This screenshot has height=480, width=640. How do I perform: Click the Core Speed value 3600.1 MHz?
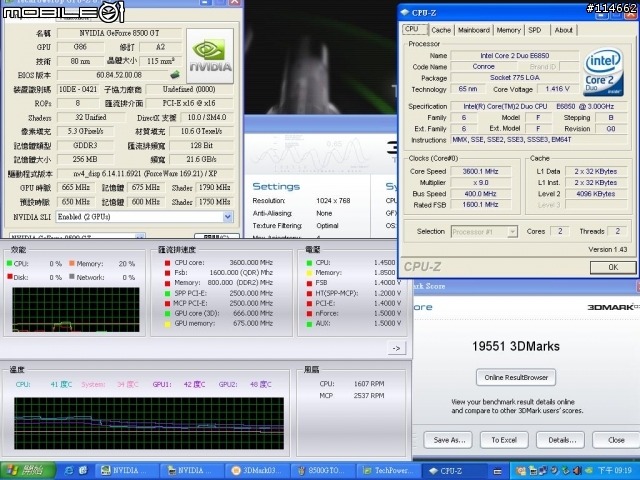coord(480,171)
